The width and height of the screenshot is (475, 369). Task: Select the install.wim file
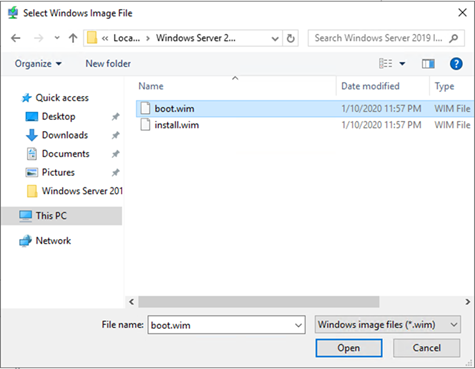coord(304,125)
